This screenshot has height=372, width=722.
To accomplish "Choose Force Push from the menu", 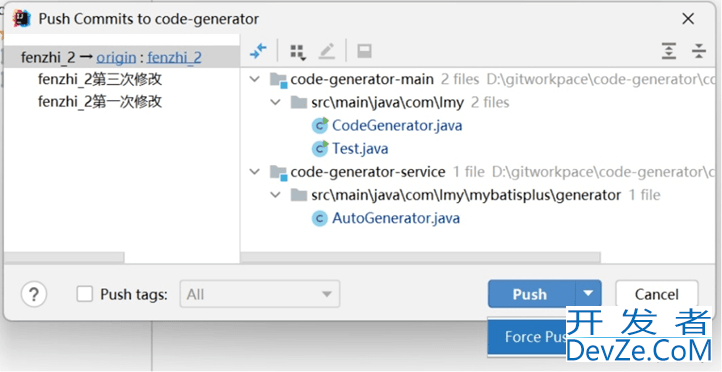I will click(527, 337).
